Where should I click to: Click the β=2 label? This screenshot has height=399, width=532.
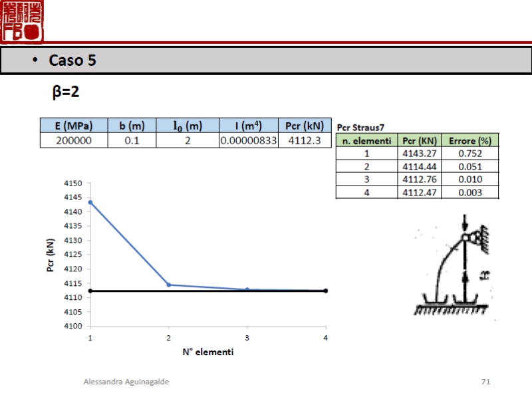[66, 92]
